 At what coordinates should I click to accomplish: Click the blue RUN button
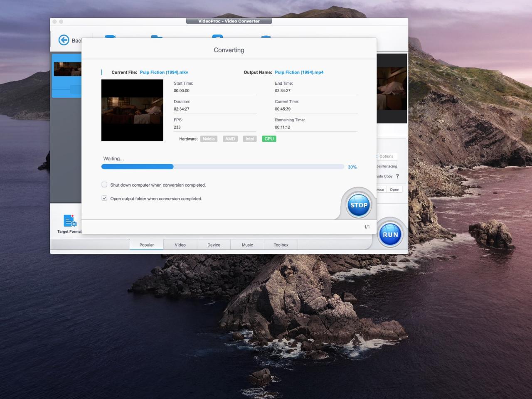(390, 234)
